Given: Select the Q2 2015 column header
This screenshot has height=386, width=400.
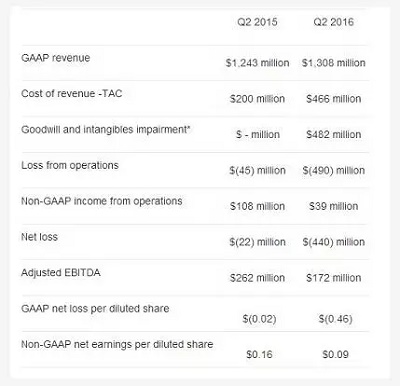Looking at the screenshot, I should pos(257,22).
